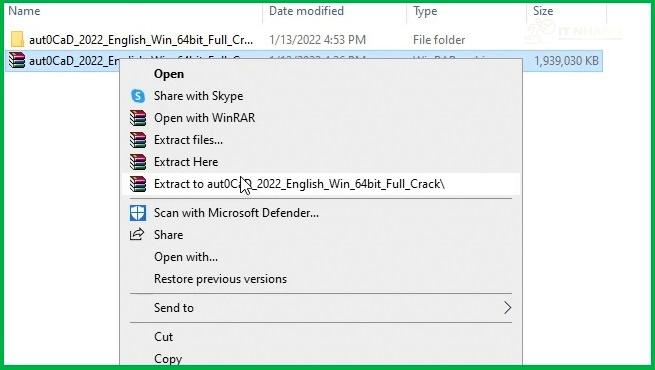The image size is (655, 370).
Task: Sort by Size column header
Action: click(x=543, y=11)
